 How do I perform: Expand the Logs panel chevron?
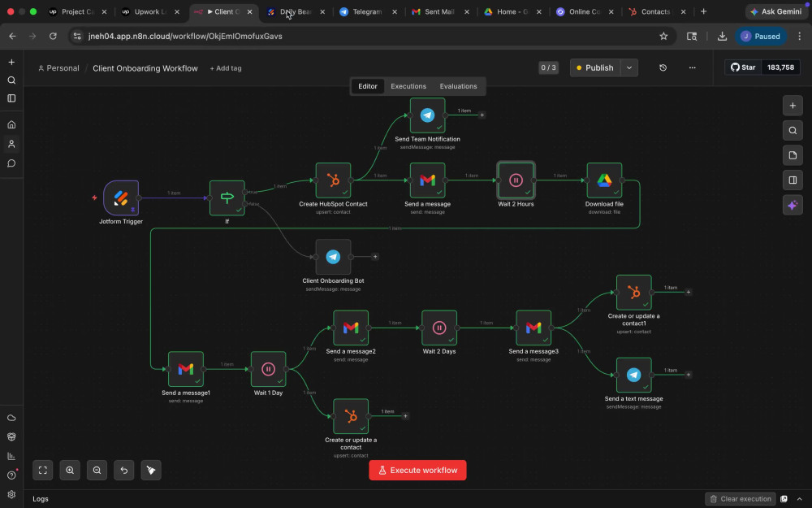pos(800,499)
